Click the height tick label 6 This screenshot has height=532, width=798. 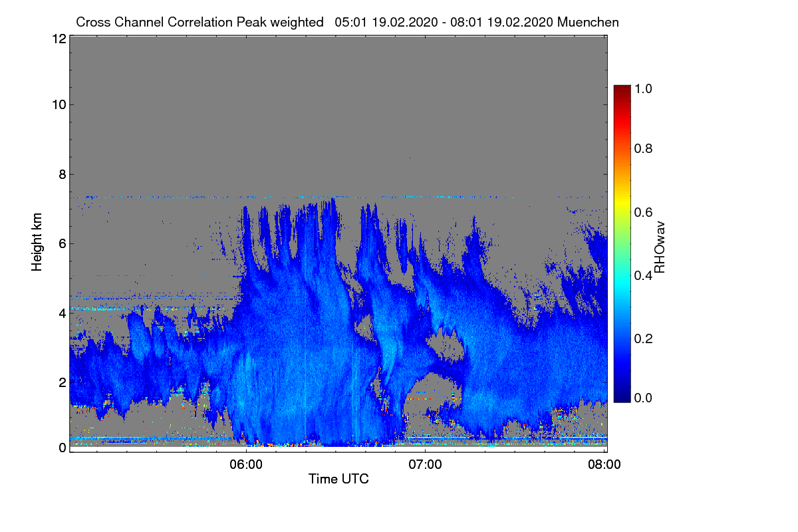pos(62,243)
